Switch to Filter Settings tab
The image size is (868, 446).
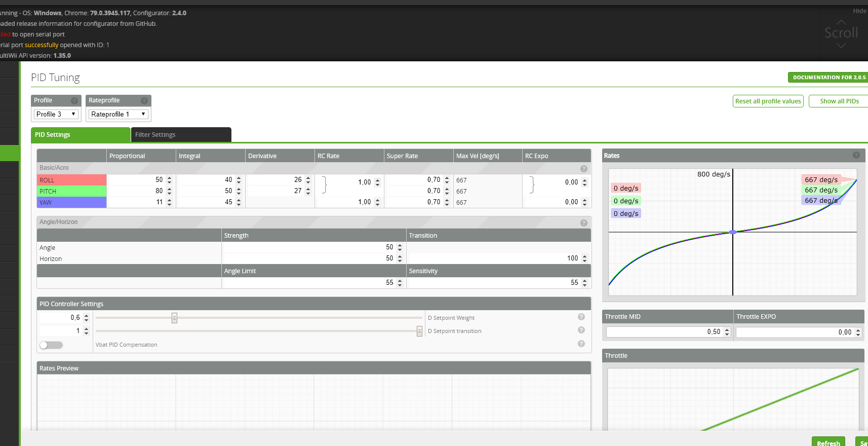point(181,135)
